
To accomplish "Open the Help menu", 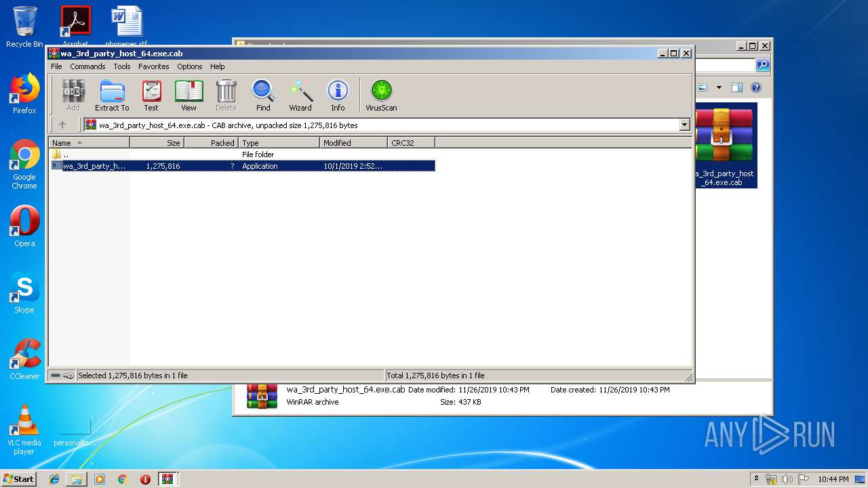I will [217, 66].
